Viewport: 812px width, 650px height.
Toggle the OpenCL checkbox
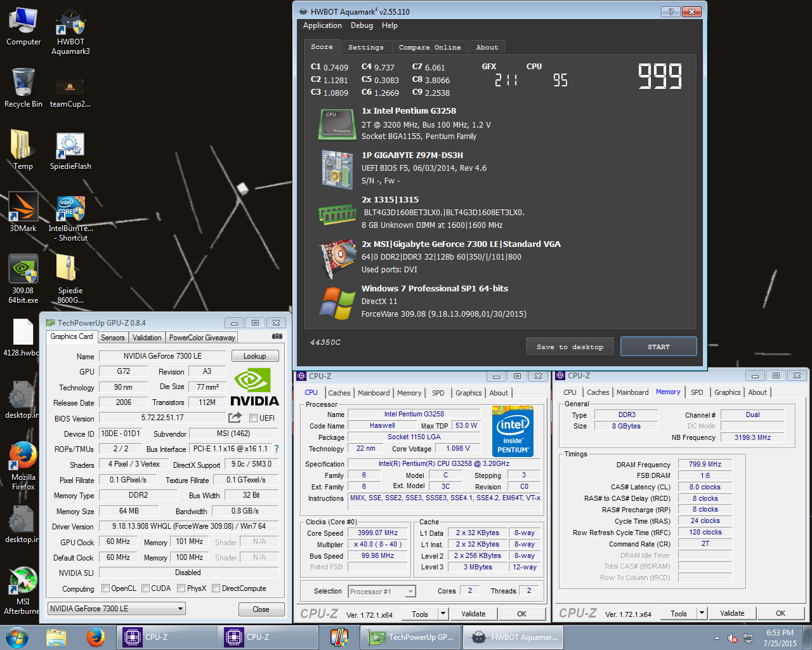point(106,588)
